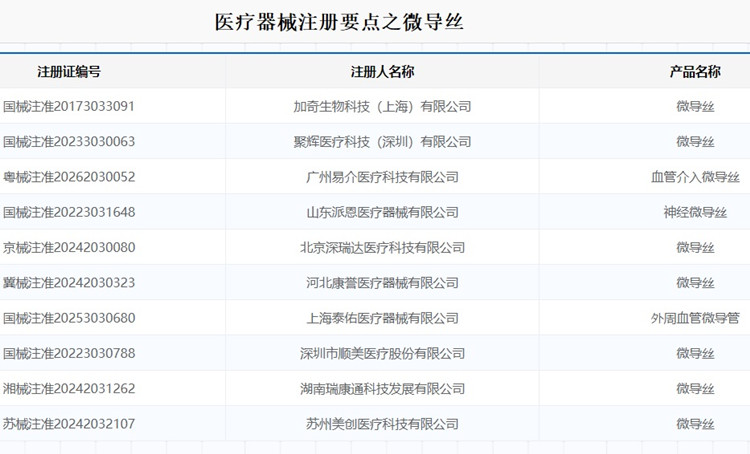Click 微导丝 in the 湖南瑞康通 row
The image size is (750, 454).
tap(695, 388)
